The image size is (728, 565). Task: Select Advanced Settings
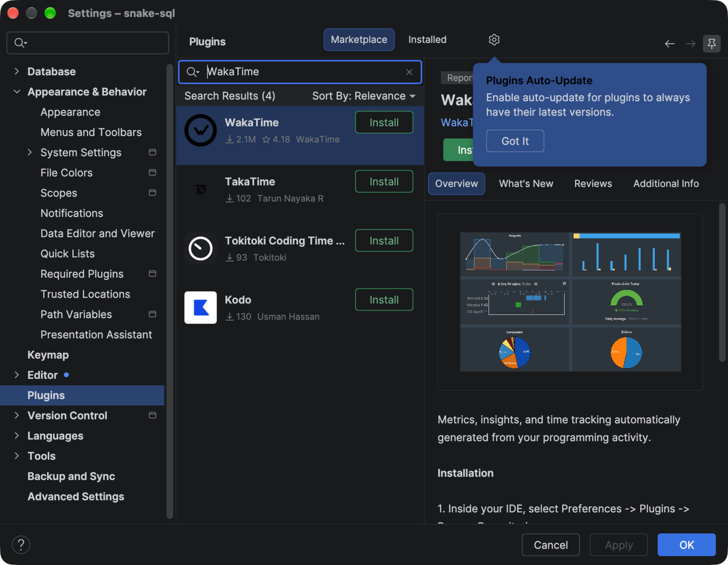[76, 496]
